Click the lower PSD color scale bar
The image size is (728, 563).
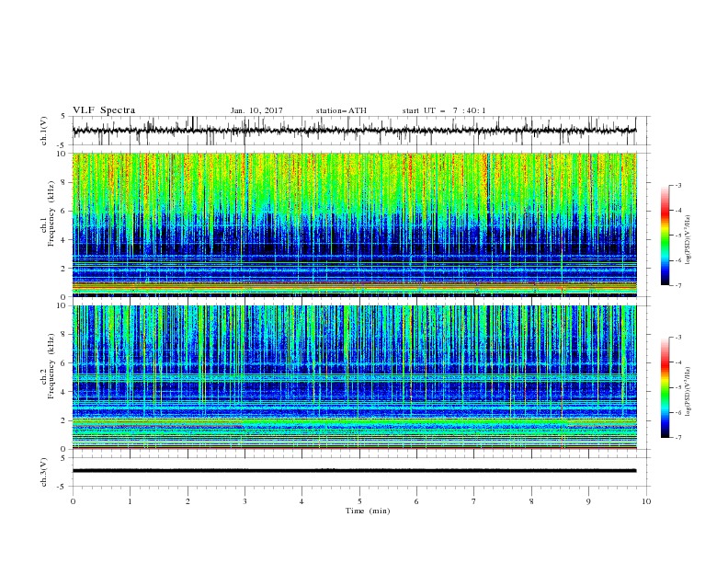665,387
